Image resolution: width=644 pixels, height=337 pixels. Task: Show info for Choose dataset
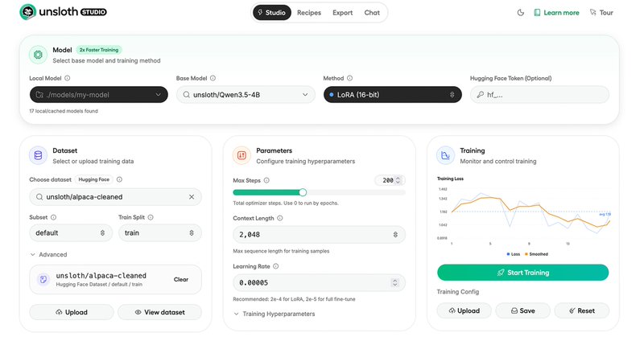pos(119,179)
